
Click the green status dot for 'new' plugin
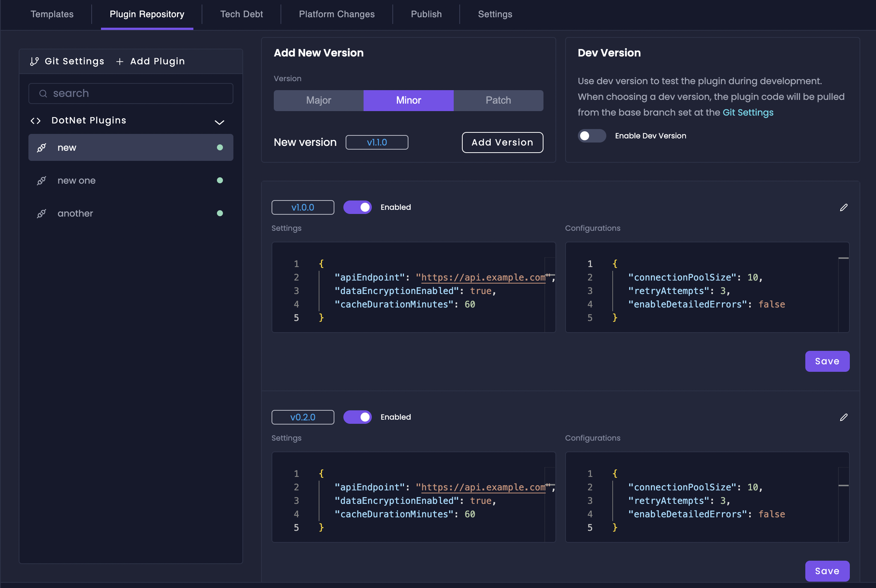220,148
